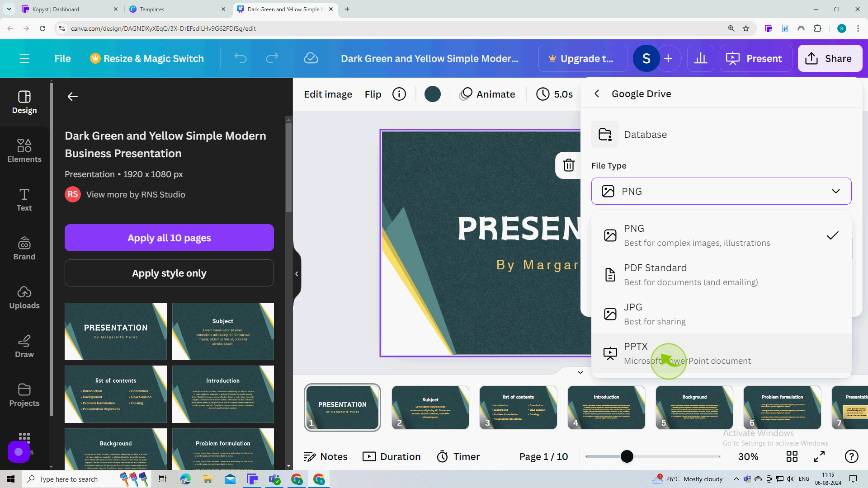Click the image info circle icon

(399, 94)
